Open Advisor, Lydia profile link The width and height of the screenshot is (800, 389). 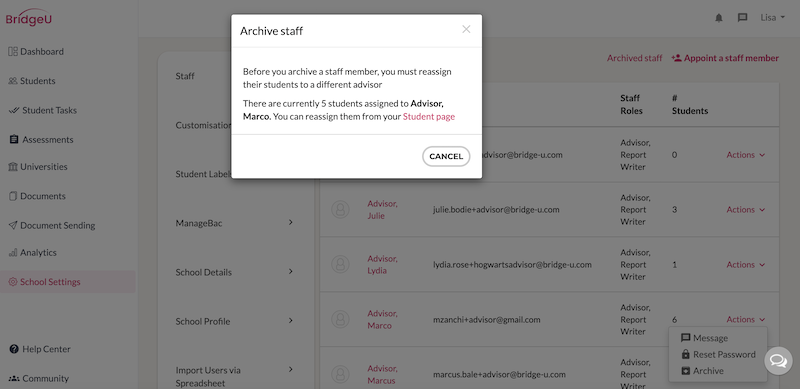coord(382,264)
